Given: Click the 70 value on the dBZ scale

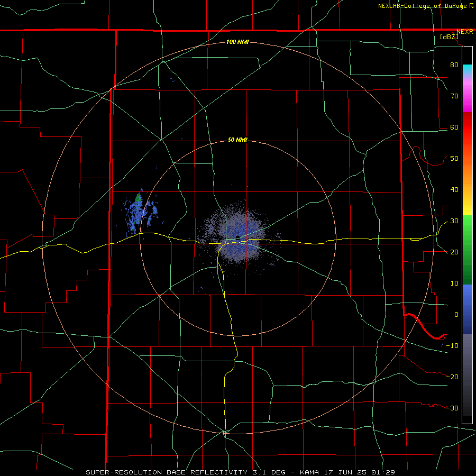Looking at the screenshot, I should (454, 96).
